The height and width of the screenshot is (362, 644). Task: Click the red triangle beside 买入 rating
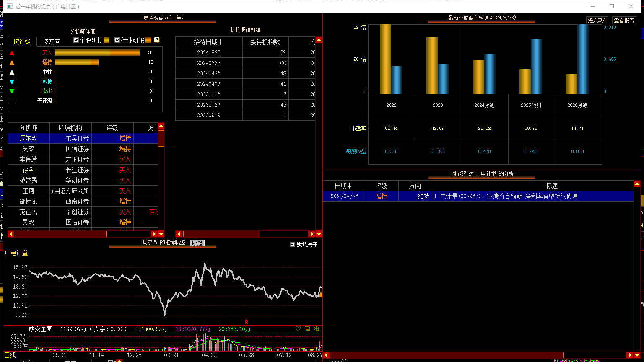(x=12, y=53)
